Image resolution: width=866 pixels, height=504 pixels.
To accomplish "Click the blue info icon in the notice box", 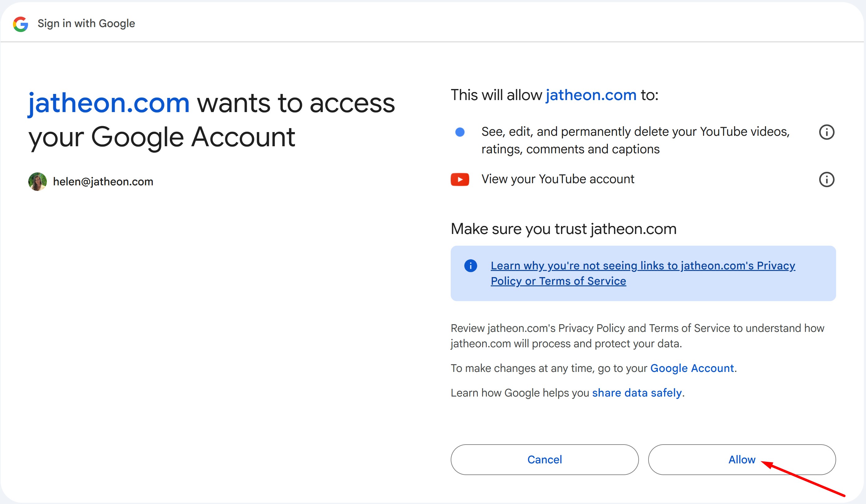I will tap(470, 265).
